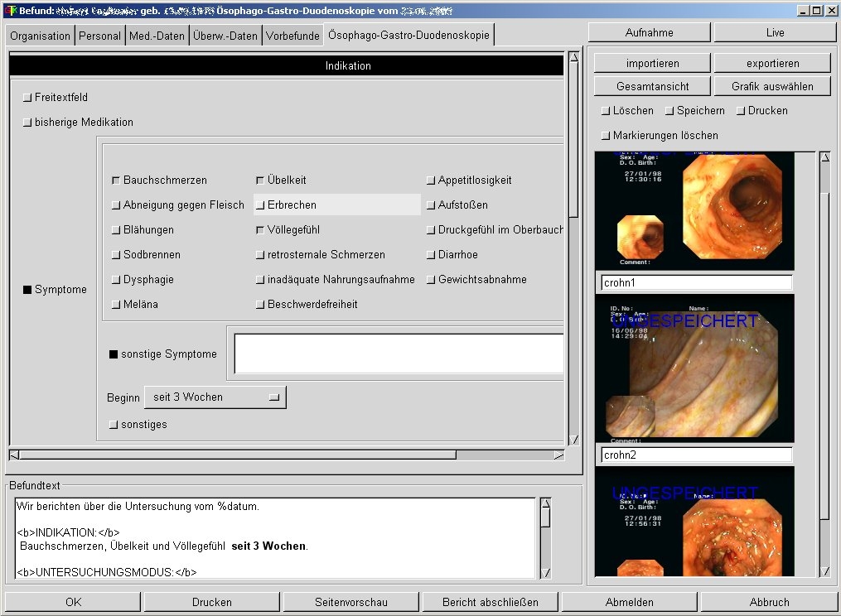This screenshot has width=841, height=616.
Task: Uncheck the Völlegefühl symptom
Action: coord(260,230)
